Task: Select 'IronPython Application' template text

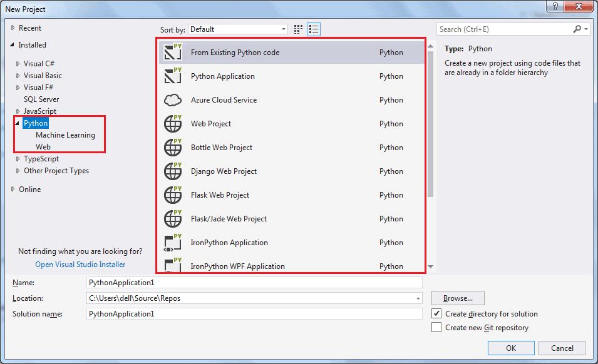Action: 229,243
